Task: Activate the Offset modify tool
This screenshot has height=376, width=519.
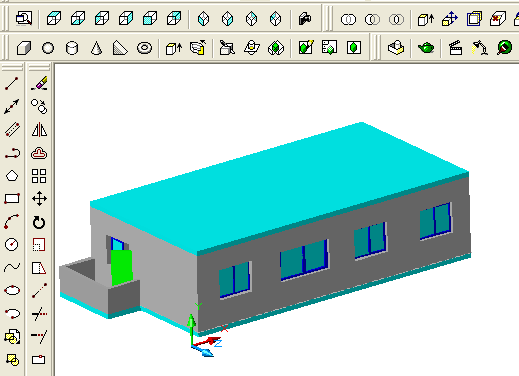Action: point(39,153)
